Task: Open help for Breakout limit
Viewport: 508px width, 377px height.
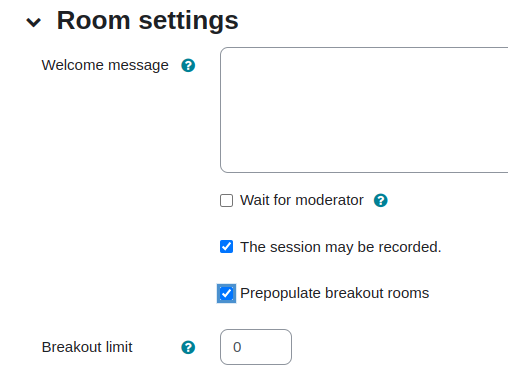Action: (x=188, y=347)
